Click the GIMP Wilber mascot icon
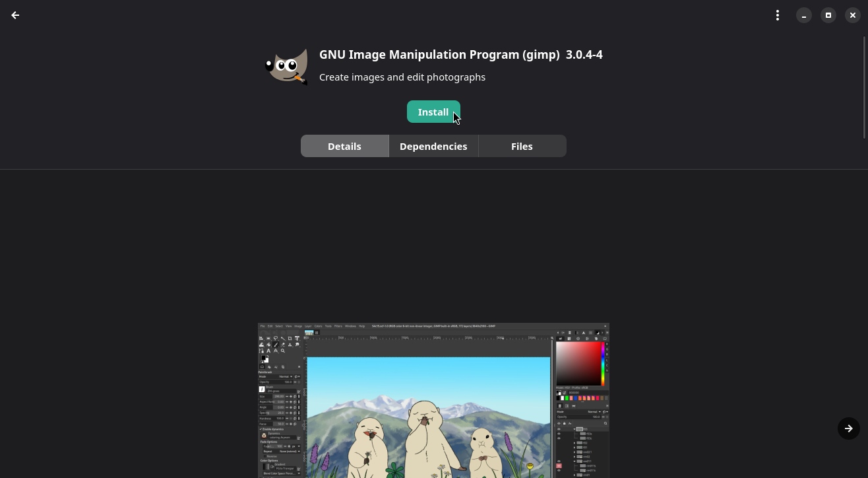 point(287,66)
